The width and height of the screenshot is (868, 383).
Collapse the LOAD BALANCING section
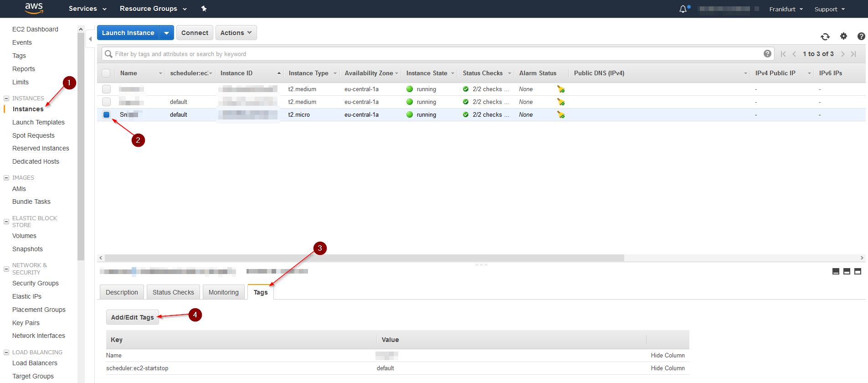click(6, 352)
